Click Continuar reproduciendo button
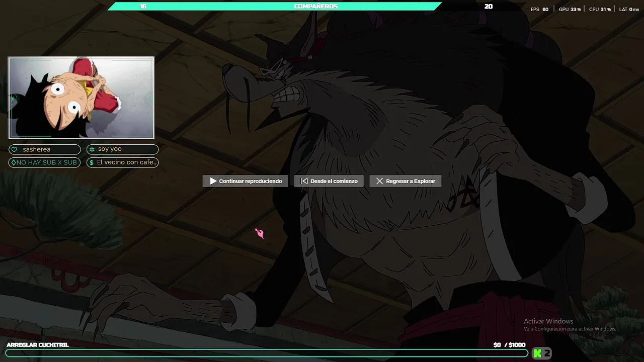 pos(245,181)
